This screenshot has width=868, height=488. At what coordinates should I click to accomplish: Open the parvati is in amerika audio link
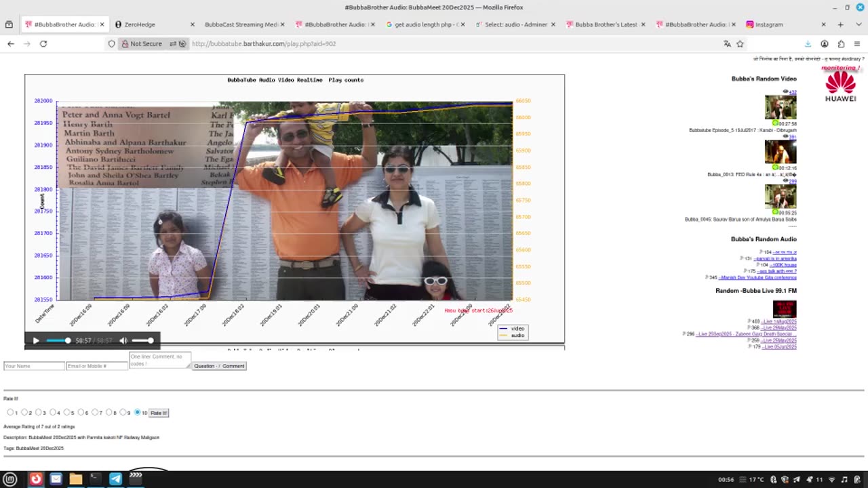[775, 258]
